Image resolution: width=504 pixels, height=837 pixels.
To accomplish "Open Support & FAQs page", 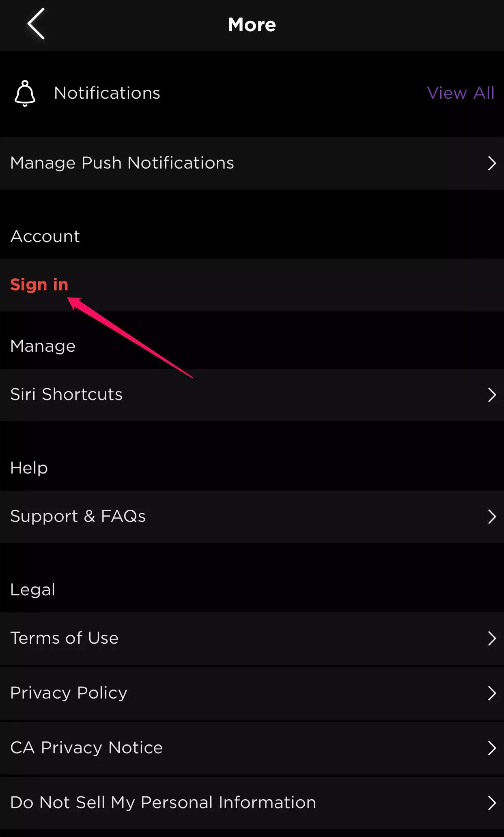I will (x=78, y=517).
